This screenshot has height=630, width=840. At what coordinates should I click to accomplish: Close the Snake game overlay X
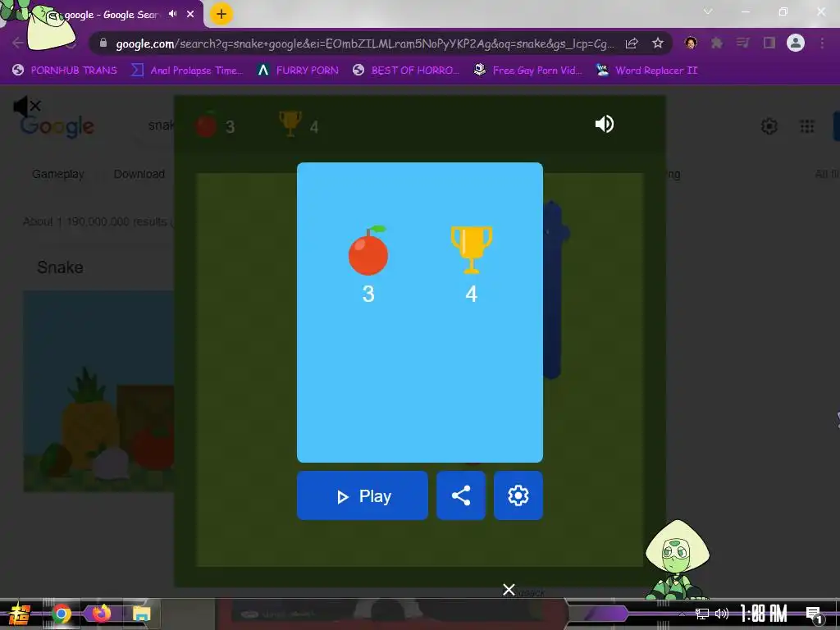point(509,590)
